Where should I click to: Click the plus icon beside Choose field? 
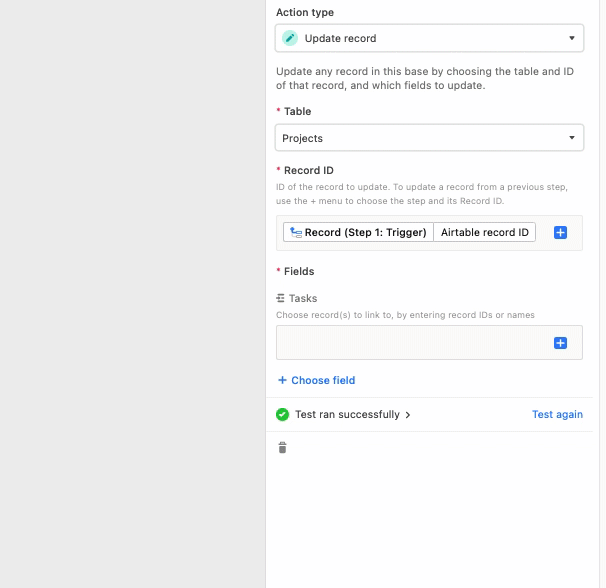tap(282, 380)
